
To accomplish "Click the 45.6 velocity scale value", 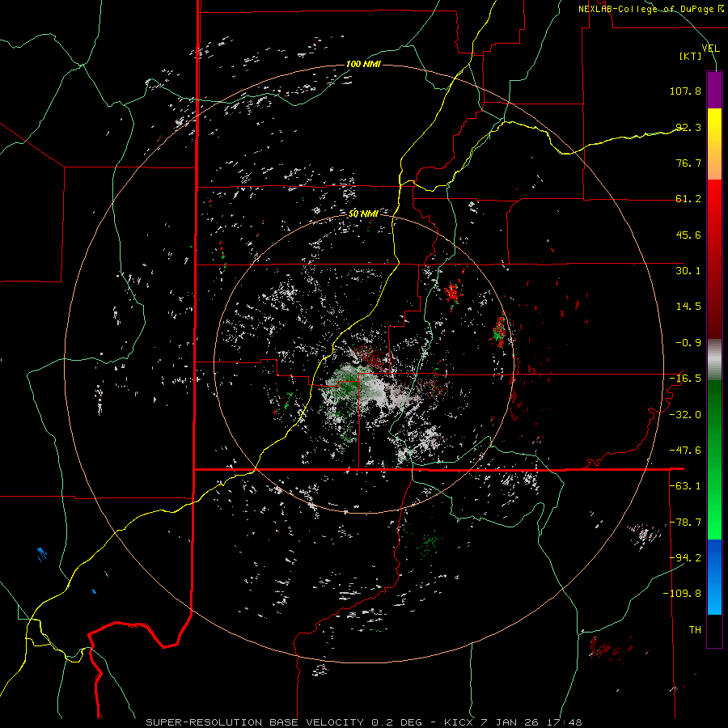I will click(688, 235).
